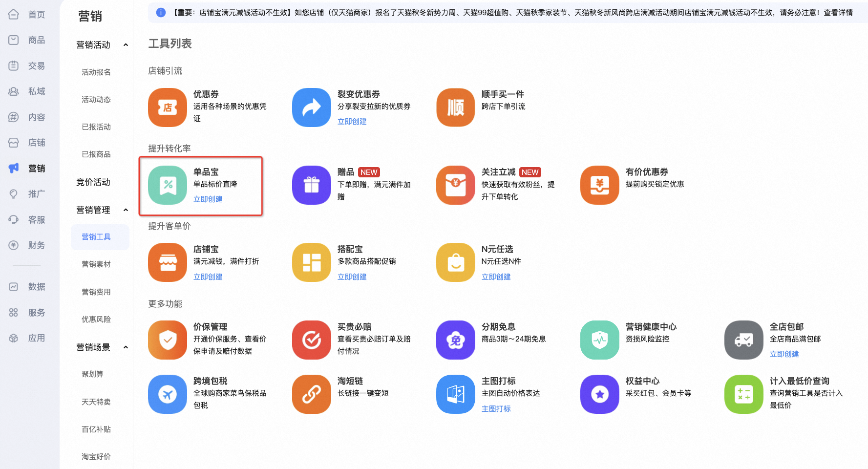
Task: Click the 跨境包税 airplane icon
Action: tap(168, 394)
